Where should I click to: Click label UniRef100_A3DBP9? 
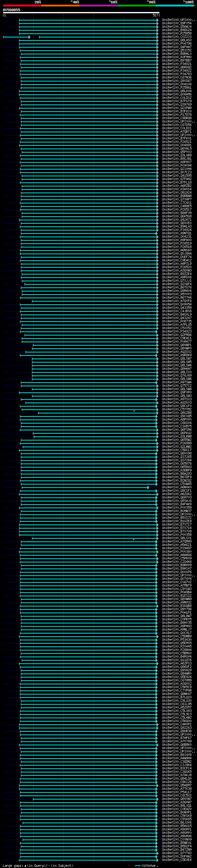pyautogui.click(x=177, y=470)
